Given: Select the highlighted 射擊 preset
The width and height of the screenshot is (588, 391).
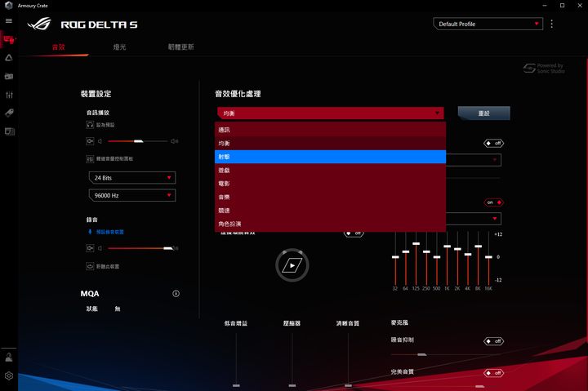Looking at the screenshot, I should tap(331, 157).
